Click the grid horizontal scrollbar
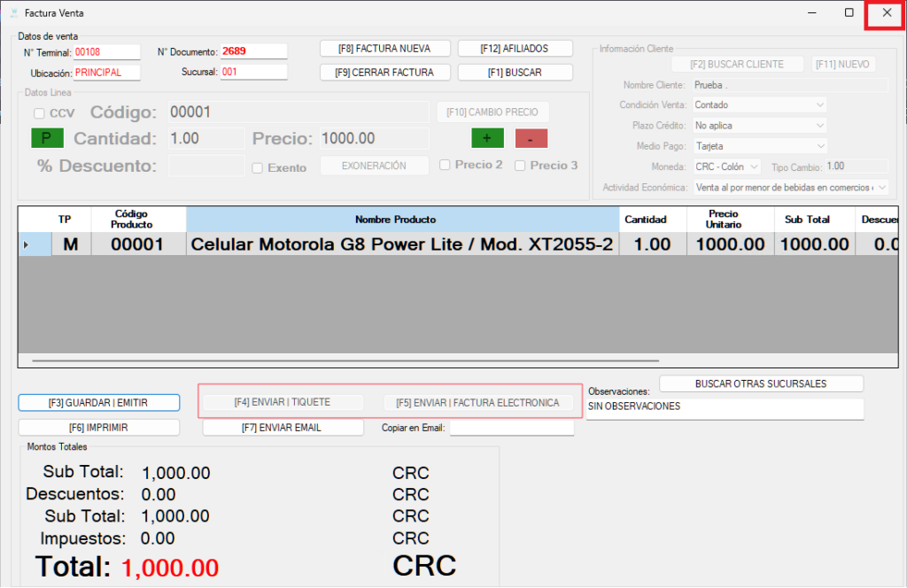This screenshot has width=907, height=588. pyautogui.click(x=345, y=360)
